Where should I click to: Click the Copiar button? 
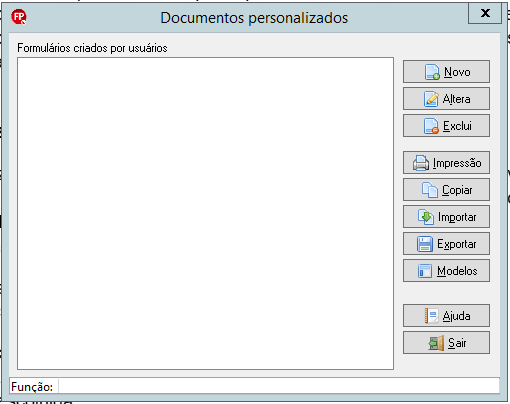coord(446,190)
